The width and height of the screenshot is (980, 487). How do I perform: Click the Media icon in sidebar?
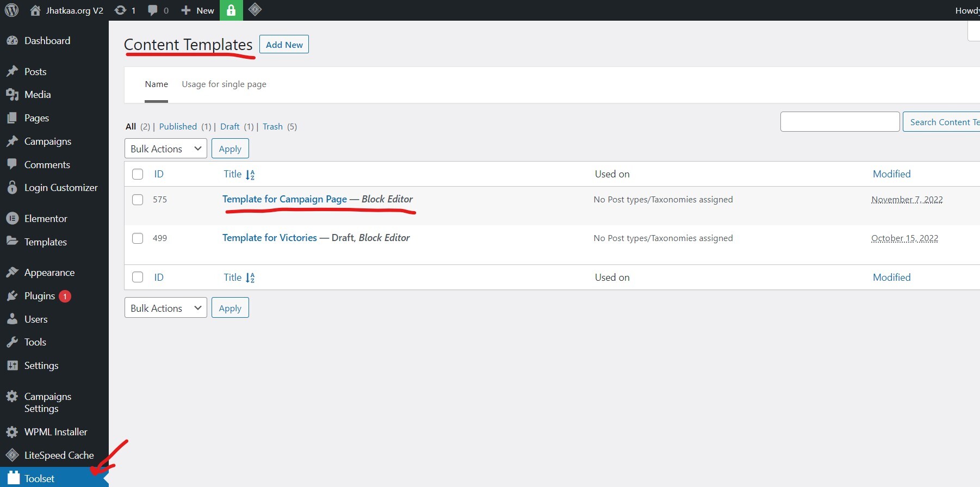tap(12, 95)
